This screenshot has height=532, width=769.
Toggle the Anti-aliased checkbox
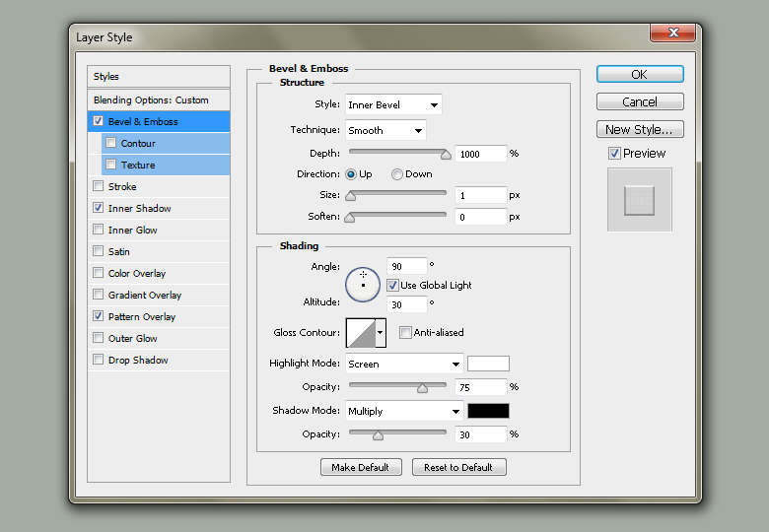click(405, 333)
